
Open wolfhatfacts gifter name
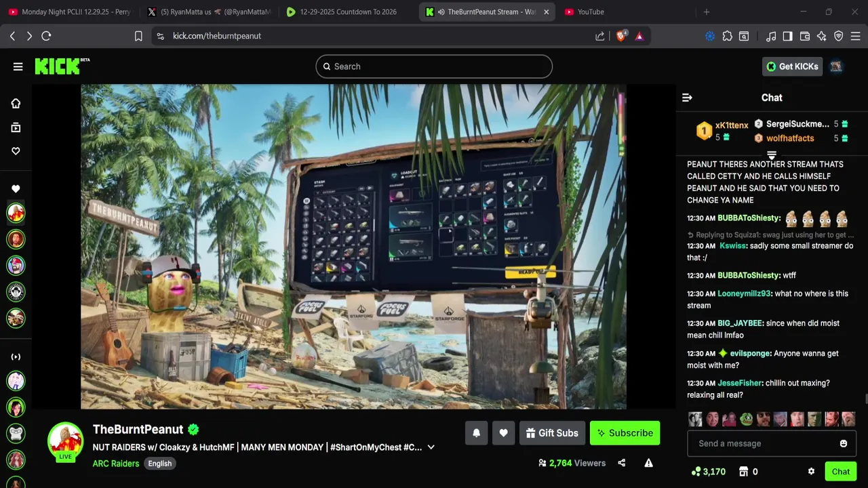789,138
